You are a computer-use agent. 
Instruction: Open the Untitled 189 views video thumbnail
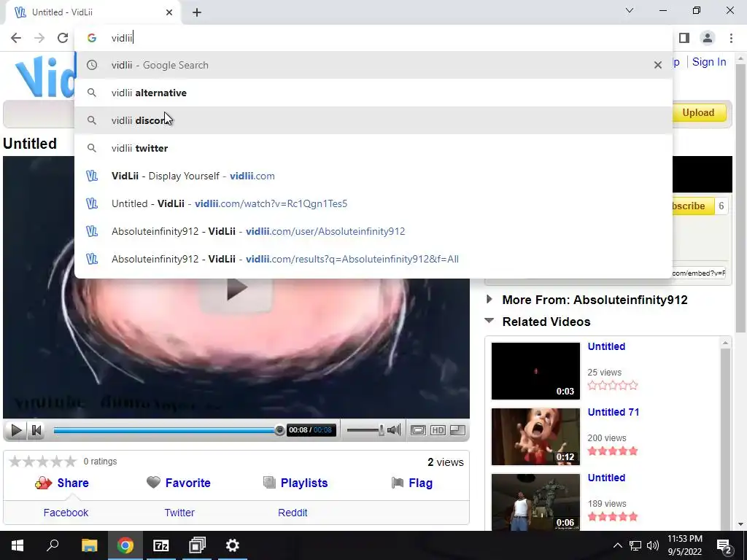tap(535, 502)
